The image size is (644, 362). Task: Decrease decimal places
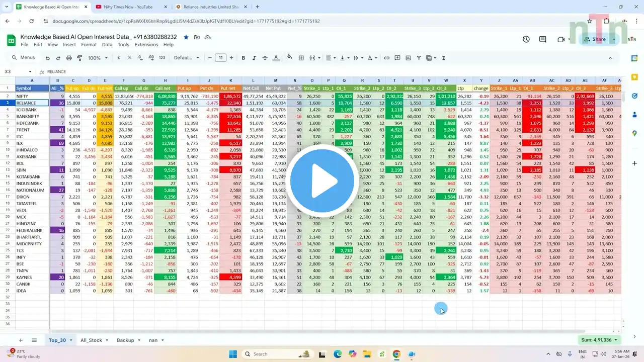140,58
